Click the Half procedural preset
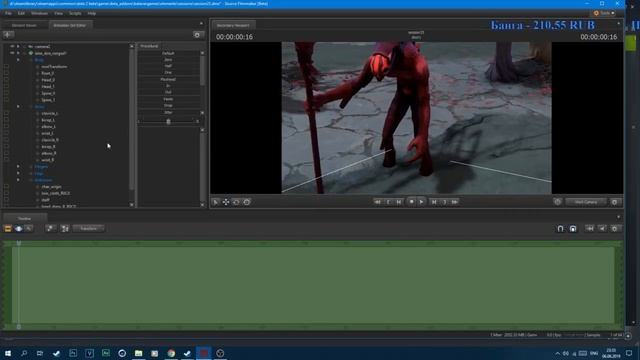This screenshot has height=360, width=640. pos(168,66)
